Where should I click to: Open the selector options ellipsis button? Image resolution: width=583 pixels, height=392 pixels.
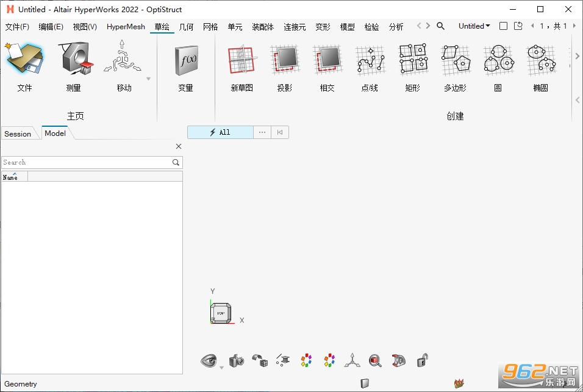coord(262,132)
